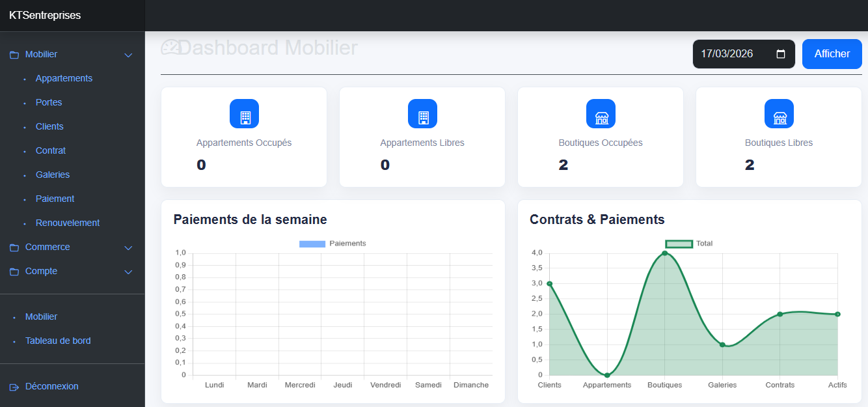Viewport: 868px width, 407px height.
Task: Click the Contrats data point on line chart
Action: coord(780,314)
